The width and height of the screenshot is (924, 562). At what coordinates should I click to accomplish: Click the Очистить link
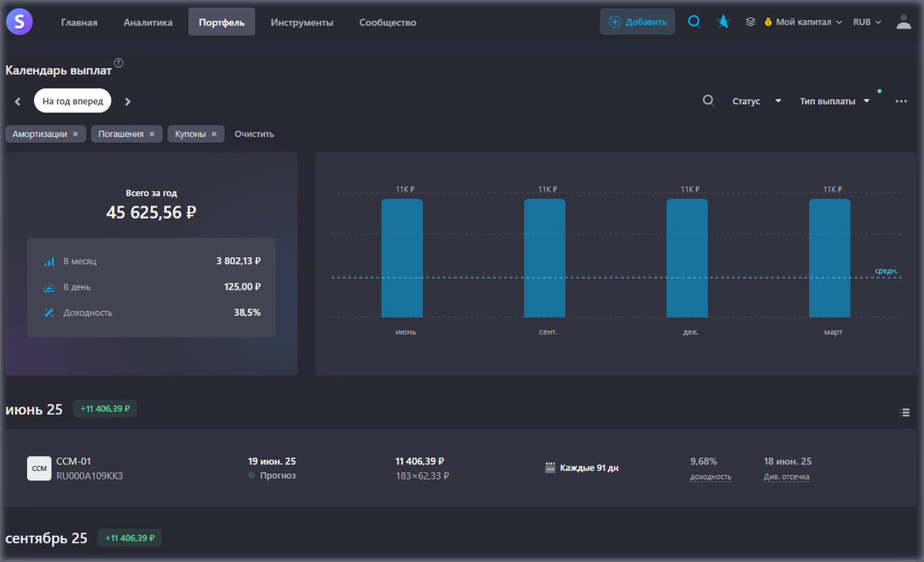click(x=254, y=134)
